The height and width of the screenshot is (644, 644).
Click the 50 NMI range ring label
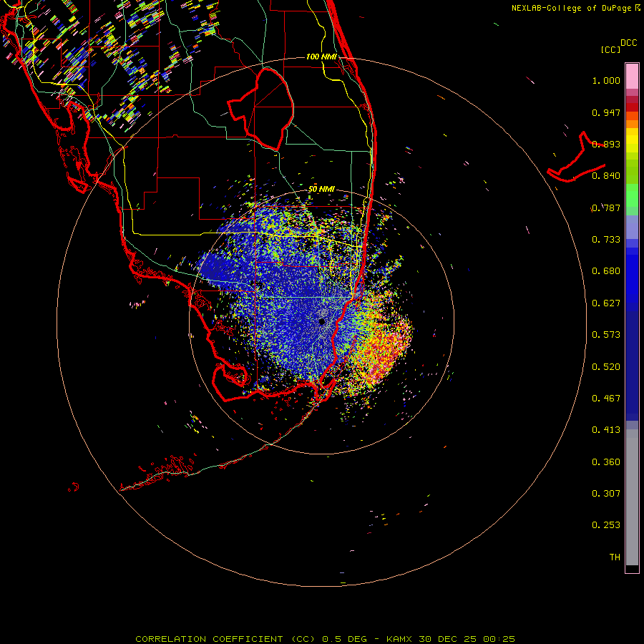[321, 189]
